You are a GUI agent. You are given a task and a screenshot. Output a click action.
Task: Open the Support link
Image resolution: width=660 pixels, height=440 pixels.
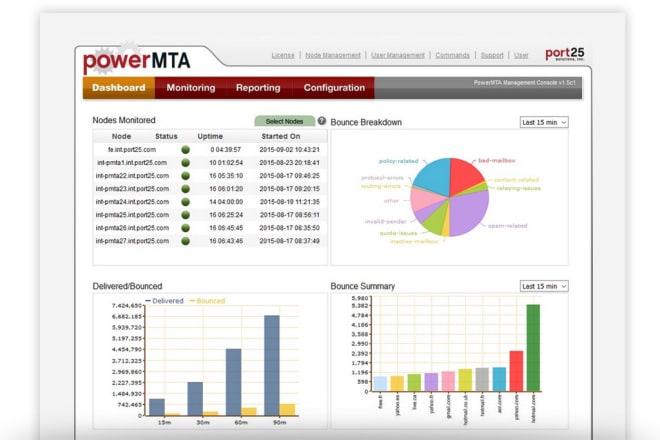tap(492, 55)
